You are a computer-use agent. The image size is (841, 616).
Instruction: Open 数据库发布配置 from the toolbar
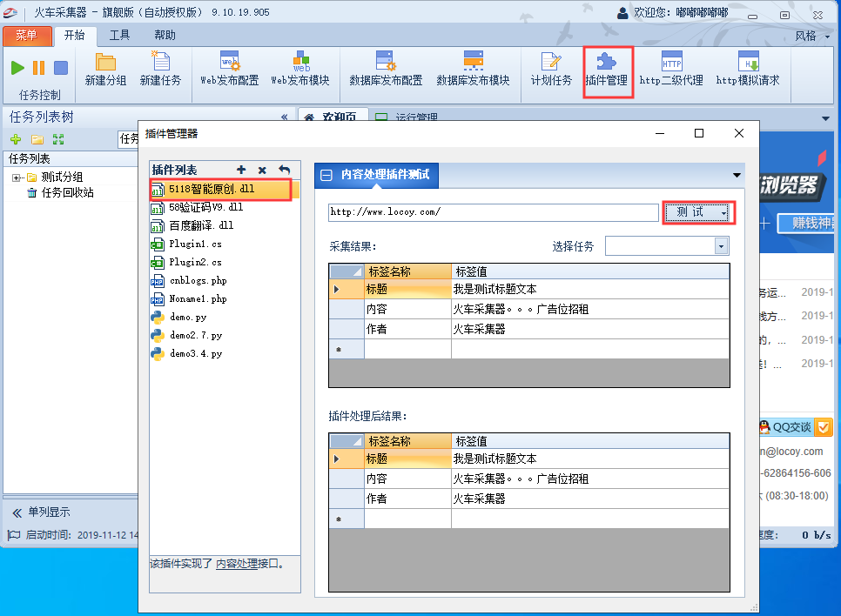click(386, 70)
